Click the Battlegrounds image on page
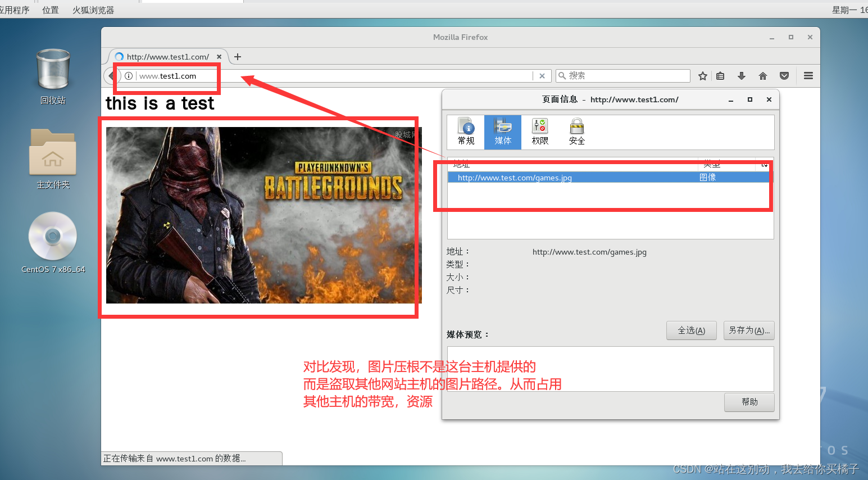This screenshot has height=480, width=868. pyautogui.click(x=263, y=215)
